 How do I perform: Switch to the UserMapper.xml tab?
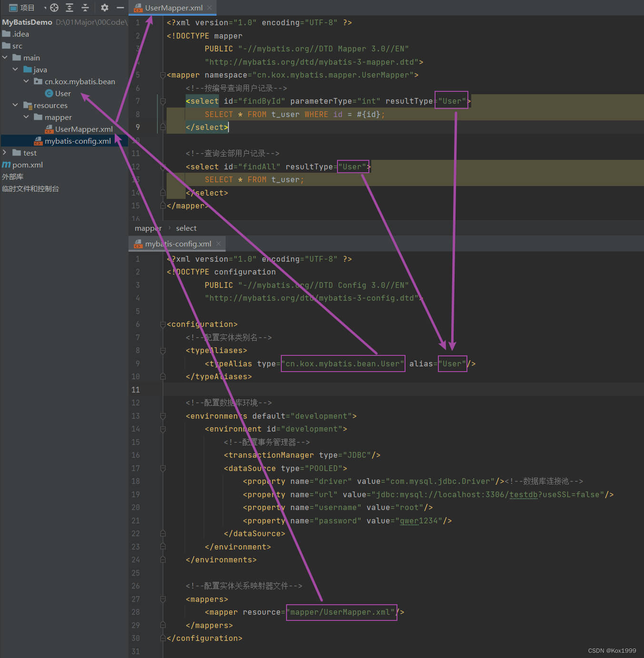(x=173, y=8)
